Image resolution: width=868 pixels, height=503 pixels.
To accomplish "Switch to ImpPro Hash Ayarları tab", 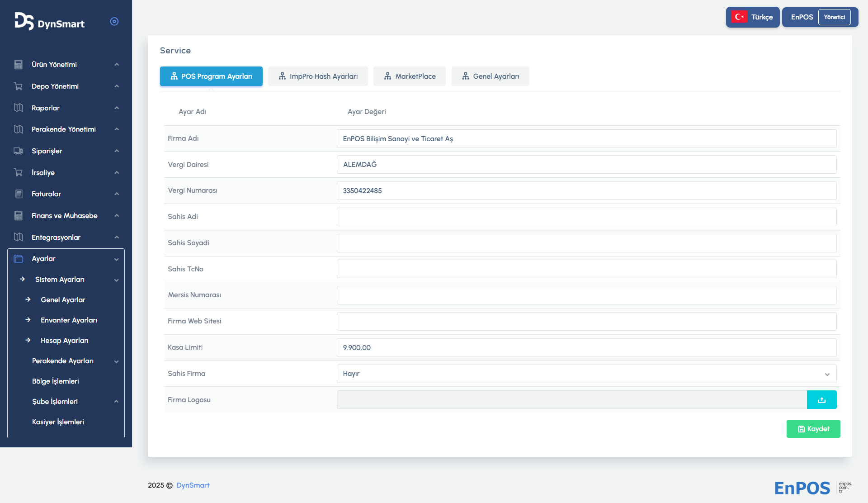I will [318, 76].
